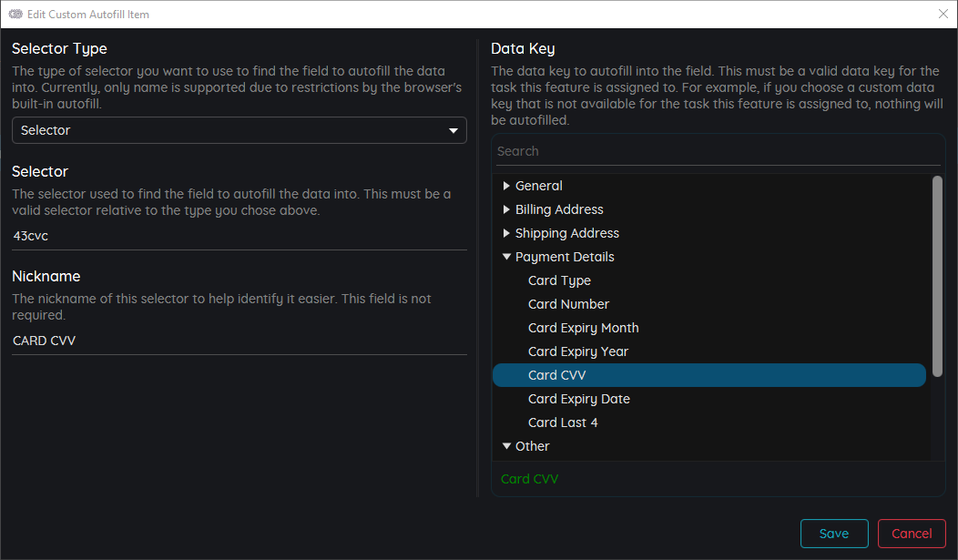This screenshot has width=958, height=560.
Task: Click inside the Search field
Action: (718, 150)
